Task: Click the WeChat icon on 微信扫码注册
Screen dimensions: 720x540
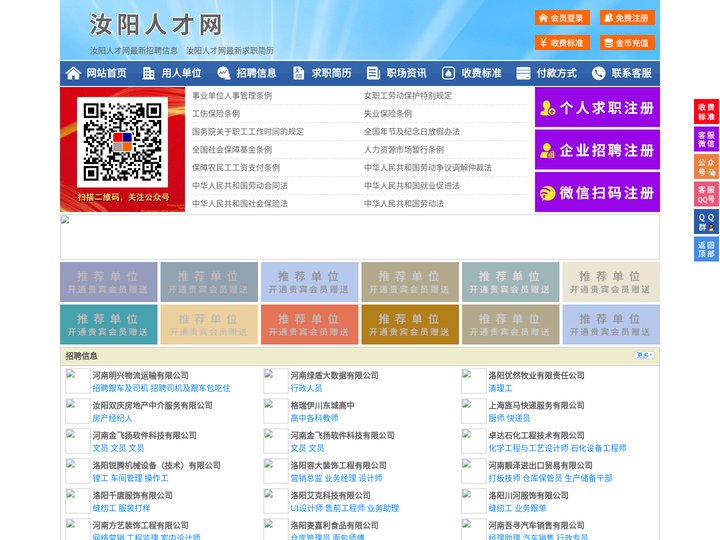Action: point(547,193)
